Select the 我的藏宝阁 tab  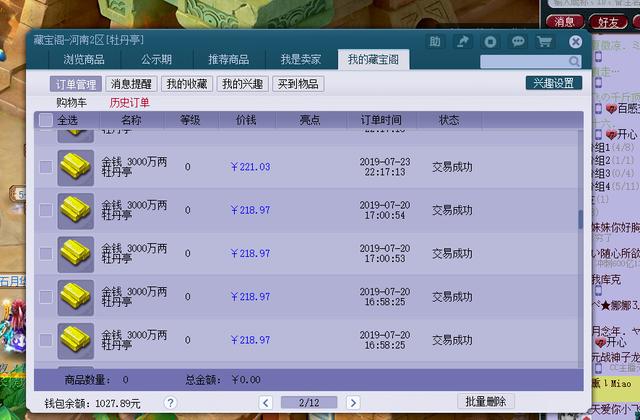coord(373,60)
